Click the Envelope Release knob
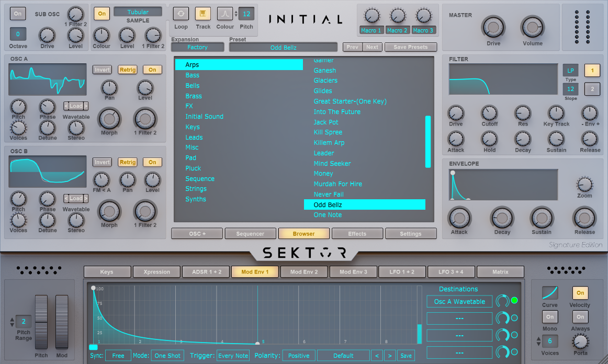This screenshot has width=608, height=364. click(584, 218)
